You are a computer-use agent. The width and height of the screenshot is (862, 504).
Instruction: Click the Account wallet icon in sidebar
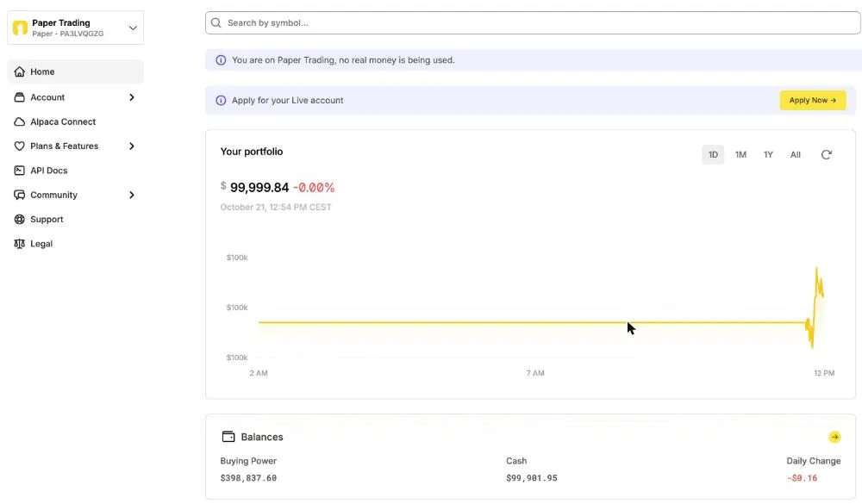click(x=19, y=97)
